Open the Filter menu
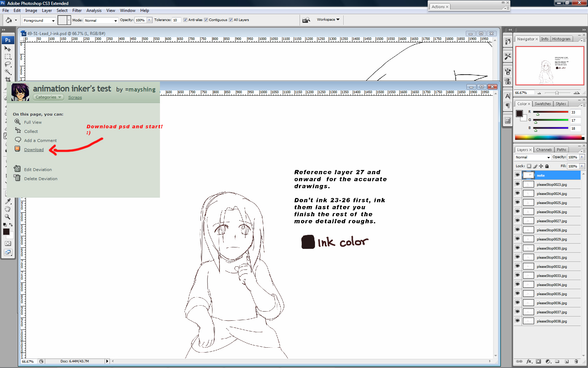588x368 pixels. (x=77, y=11)
